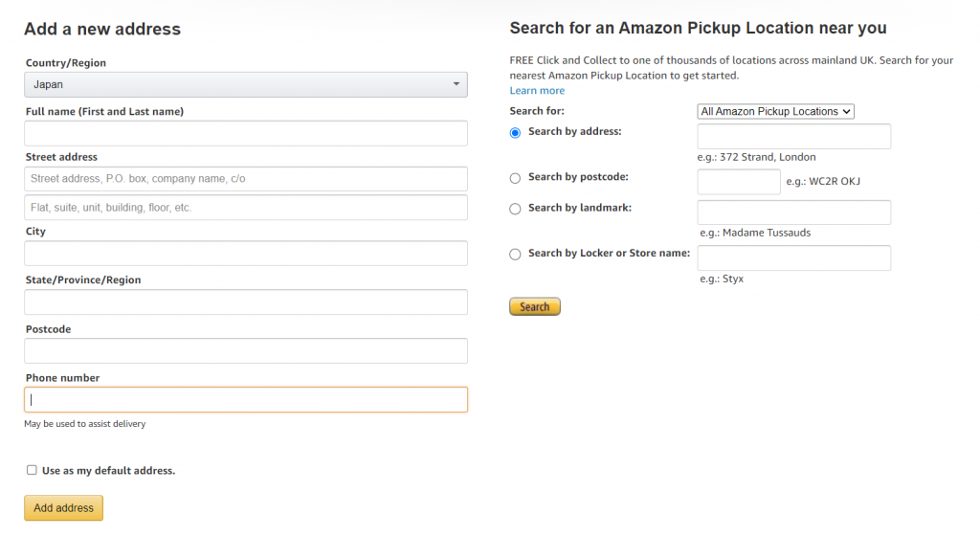Select Search by Locker or Store name option
The height and width of the screenshot is (536, 980).
point(515,255)
